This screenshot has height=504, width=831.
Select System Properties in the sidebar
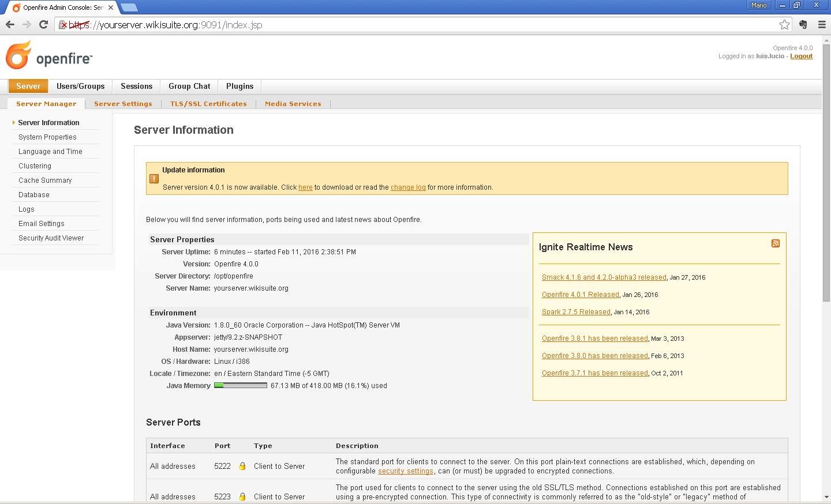coord(47,137)
